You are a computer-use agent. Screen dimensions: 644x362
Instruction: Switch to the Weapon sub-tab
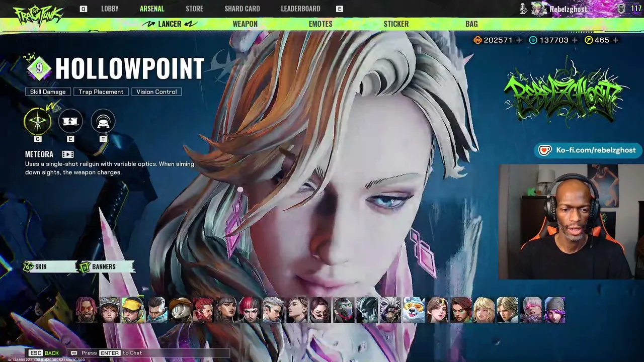[x=245, y=24]
